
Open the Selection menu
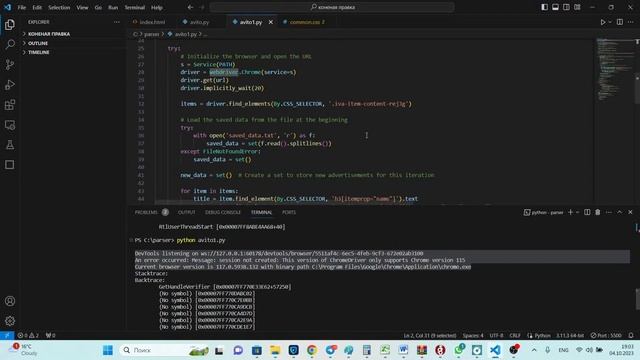(59, 7)
